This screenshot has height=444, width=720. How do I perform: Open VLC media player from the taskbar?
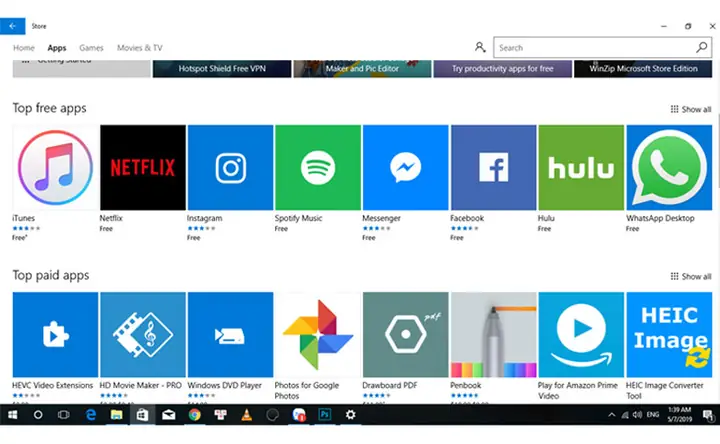coord(247,415)
